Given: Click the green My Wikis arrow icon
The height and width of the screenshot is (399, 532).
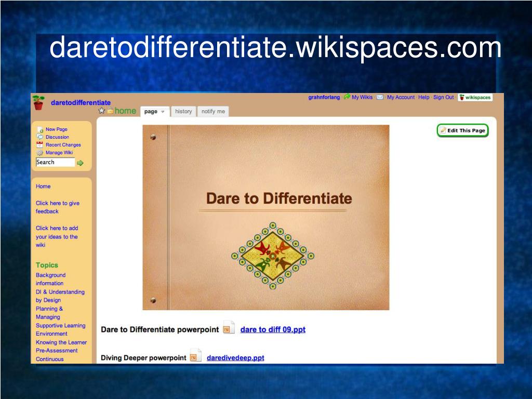Looking at the screenshot, I should pyautogui.click(x=347, y=97).
